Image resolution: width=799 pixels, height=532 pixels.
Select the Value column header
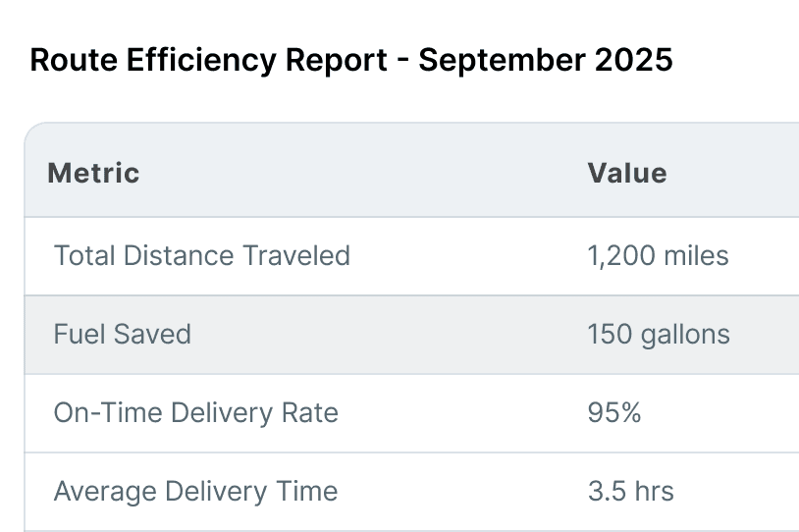pos(627,173)
